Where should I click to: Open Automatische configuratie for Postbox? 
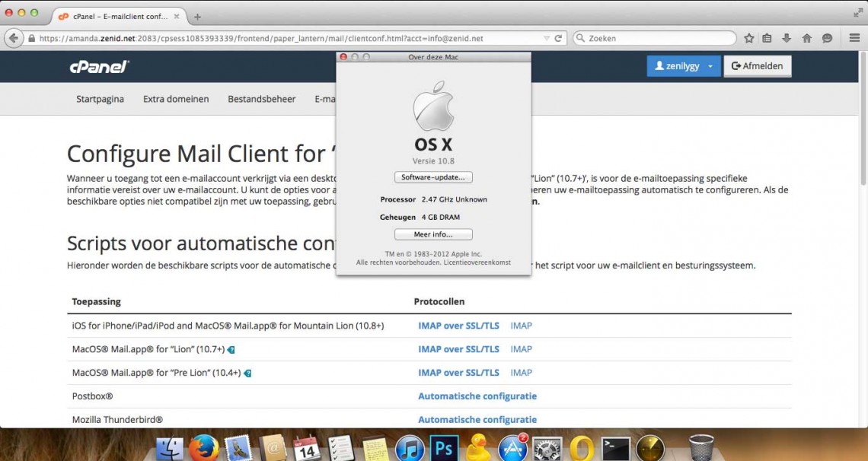477,396
